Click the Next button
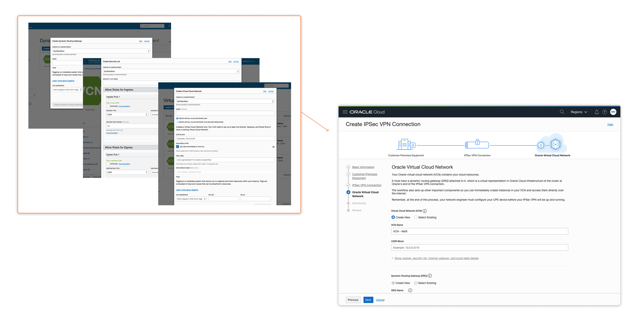Viewport: 644px width, 329px height. [x=368, y=300]
